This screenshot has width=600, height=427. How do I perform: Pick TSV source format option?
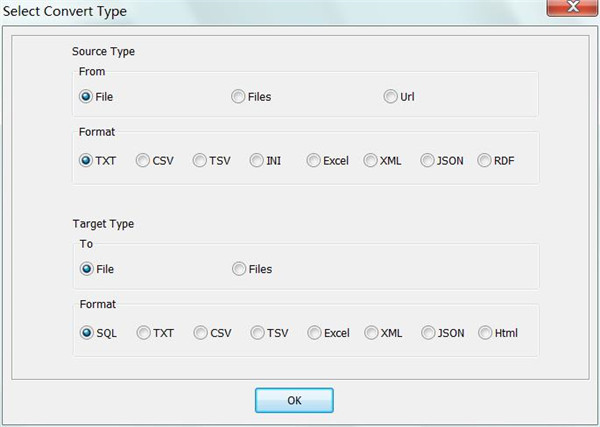pos(200,160)
